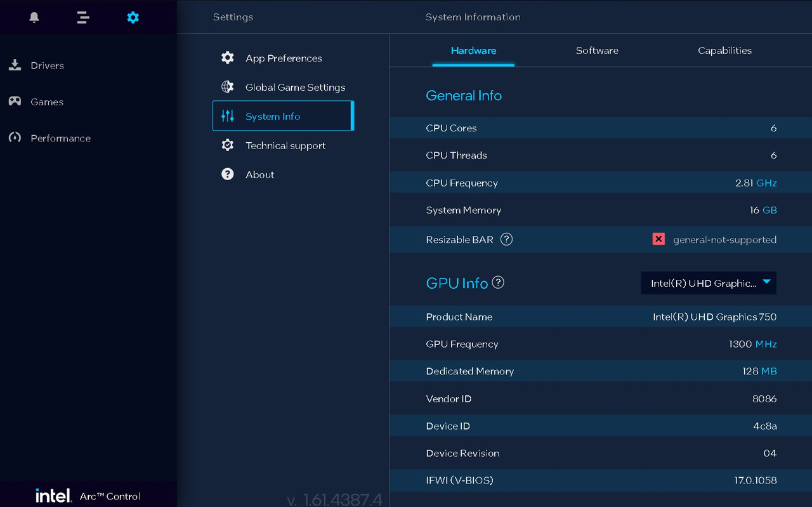The height and width of the screenshot is (507, 812).
Task: Click the 2.81 GHz frequency value
Action: click(756, 183)
